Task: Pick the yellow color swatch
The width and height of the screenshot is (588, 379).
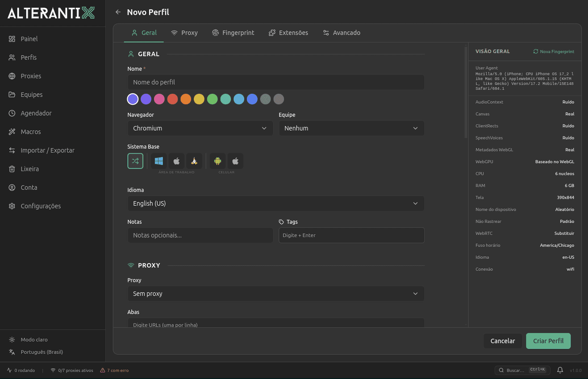Action: (x=199, y=99)
